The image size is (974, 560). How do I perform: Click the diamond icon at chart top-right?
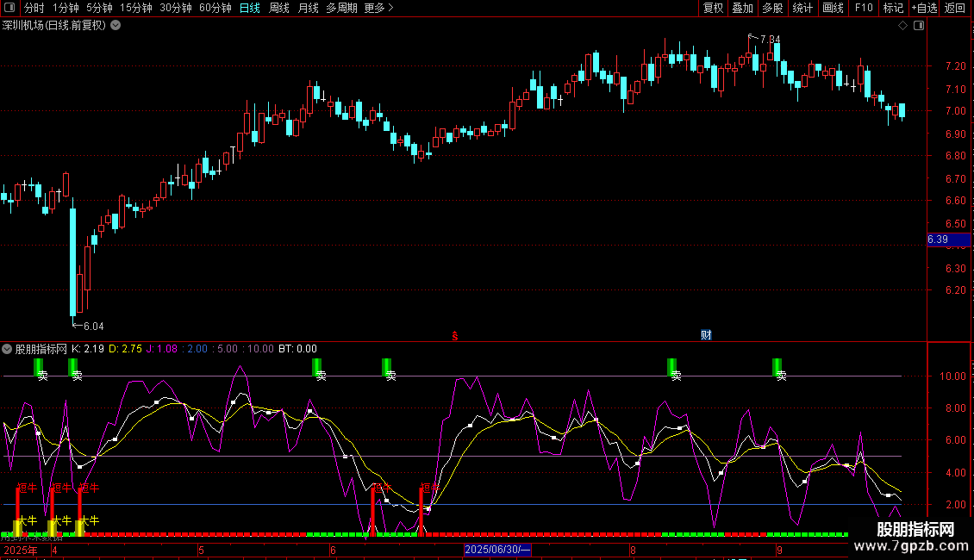pos(902,26)
